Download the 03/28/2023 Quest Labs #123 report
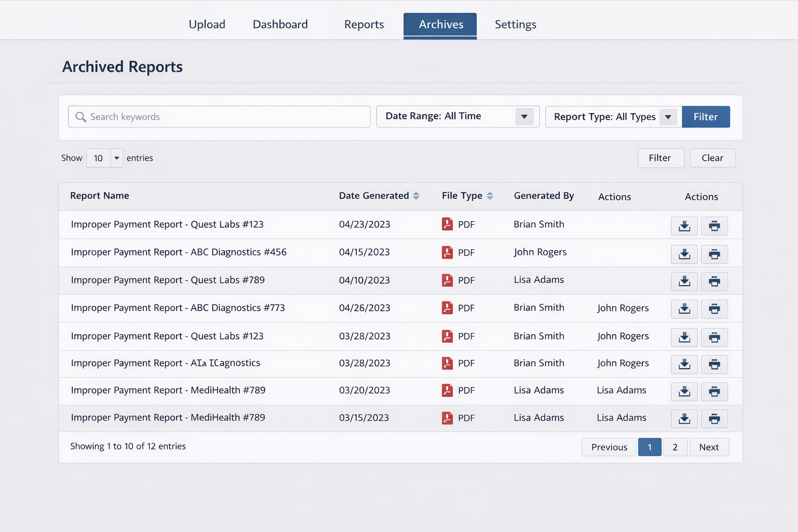 [684, 337]
